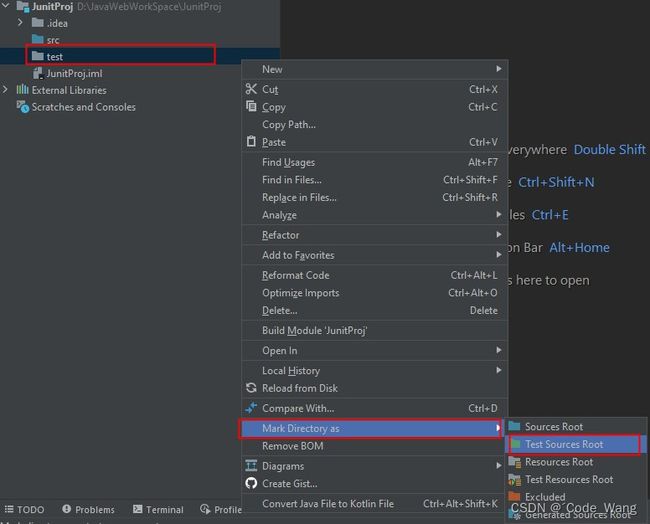Click the Paste clipboard icon
This screenshot has width=650, height=524.
coord(251,141)
